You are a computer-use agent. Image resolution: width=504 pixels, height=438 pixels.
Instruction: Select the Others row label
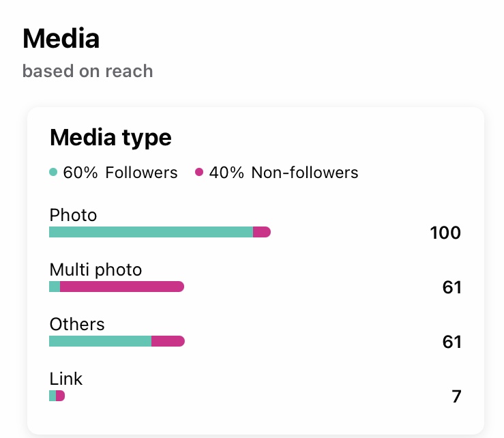[x=77, y=324]
